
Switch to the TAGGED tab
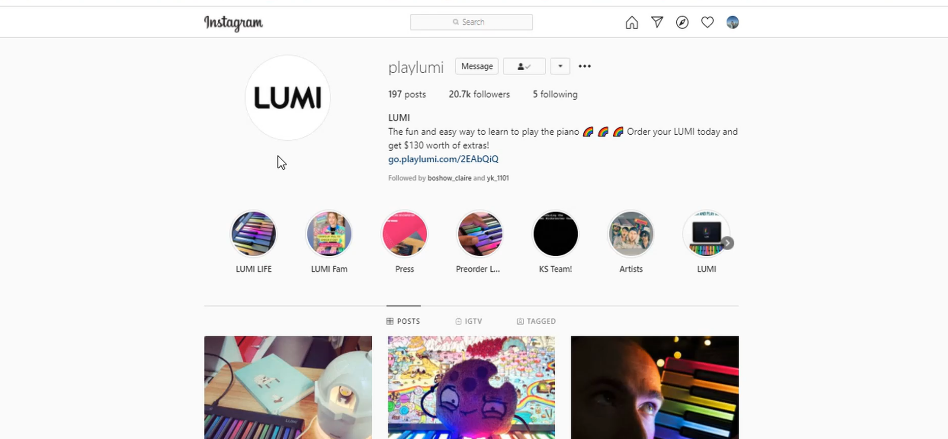pyautogui.click(x=536, y=321)
